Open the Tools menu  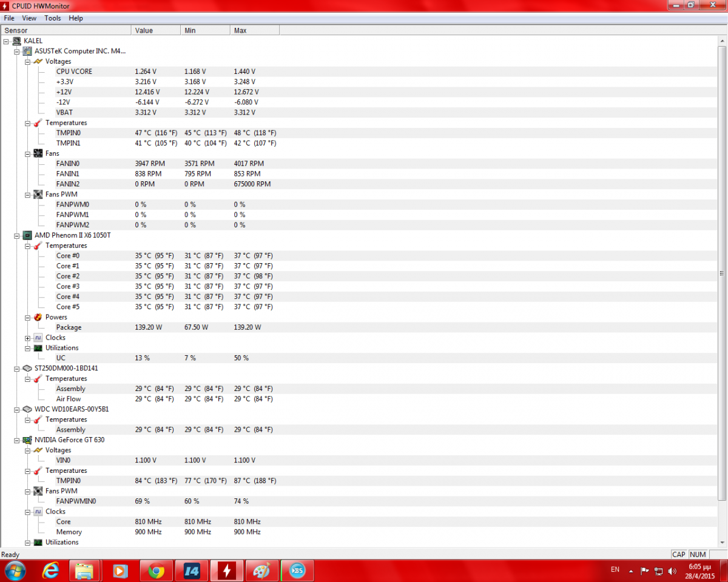(53, 18)
